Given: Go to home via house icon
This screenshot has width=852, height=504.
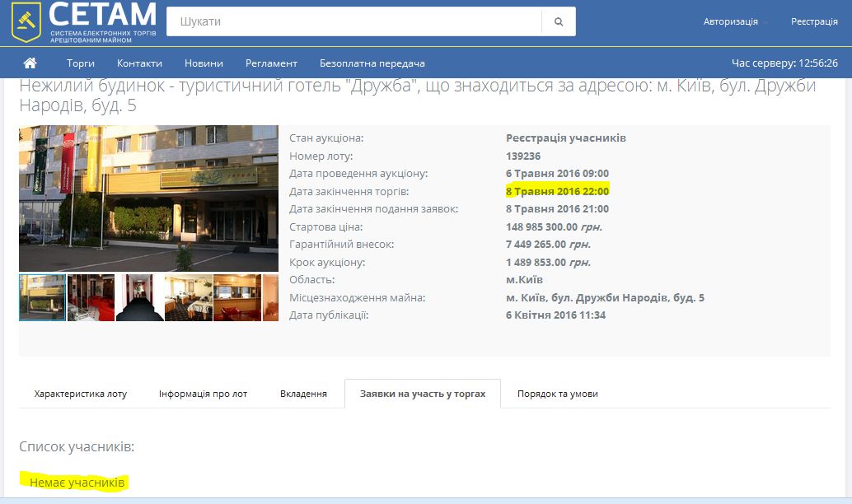Looking at the screenshot, I should coord(30,63).
